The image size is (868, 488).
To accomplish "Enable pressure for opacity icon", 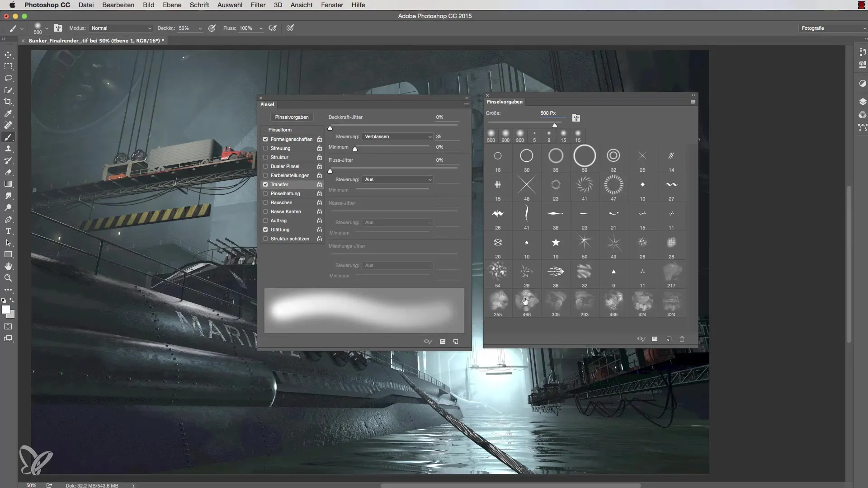I will [212, 28].
